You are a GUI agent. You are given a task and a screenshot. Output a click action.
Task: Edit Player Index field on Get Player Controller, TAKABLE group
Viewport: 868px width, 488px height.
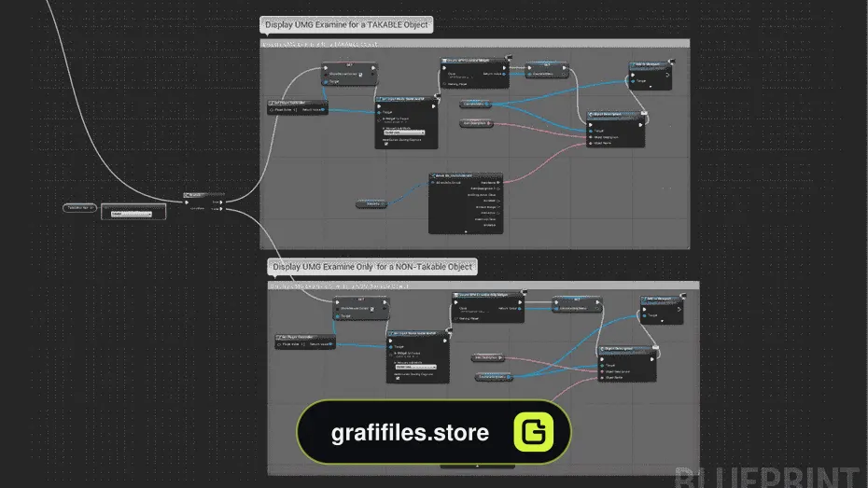coord(295,109)
